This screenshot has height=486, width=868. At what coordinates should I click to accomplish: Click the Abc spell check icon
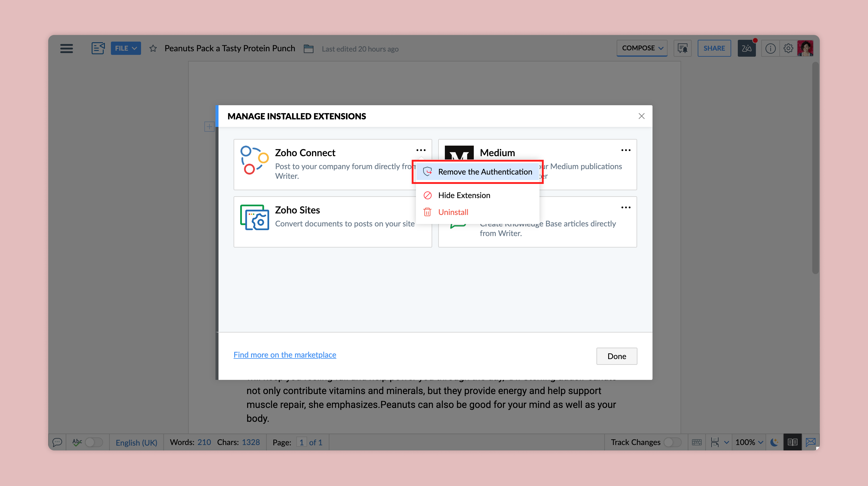(77, 442)
